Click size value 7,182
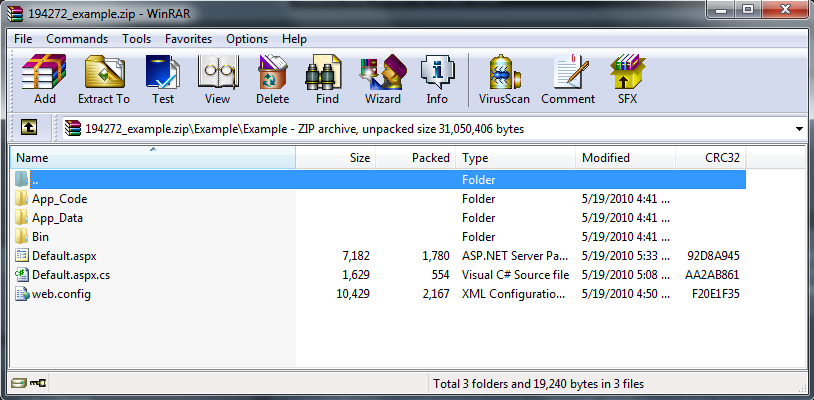The height and width of the screenshot is (400, 814). pos(356,256)
